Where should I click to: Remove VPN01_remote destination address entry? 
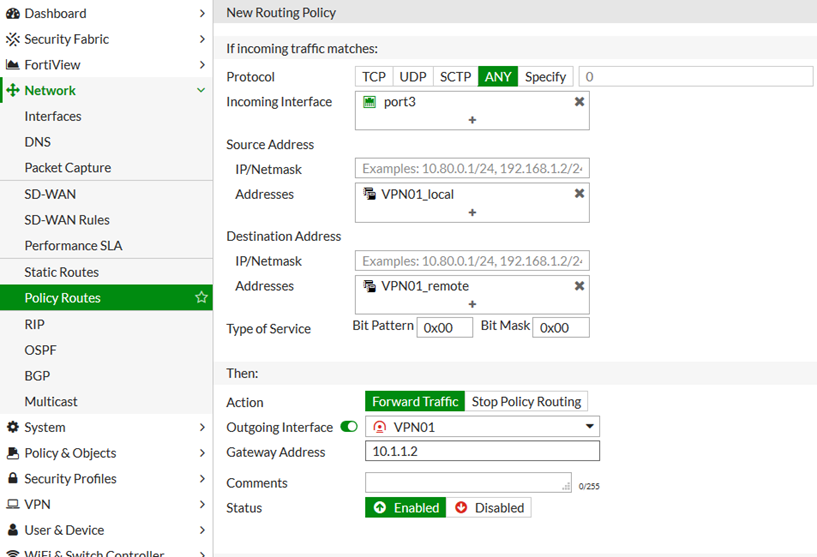579,286
